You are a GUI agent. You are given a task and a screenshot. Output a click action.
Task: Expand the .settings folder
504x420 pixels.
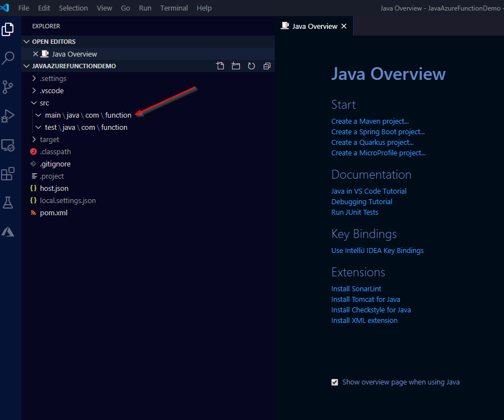pos(53,78)
